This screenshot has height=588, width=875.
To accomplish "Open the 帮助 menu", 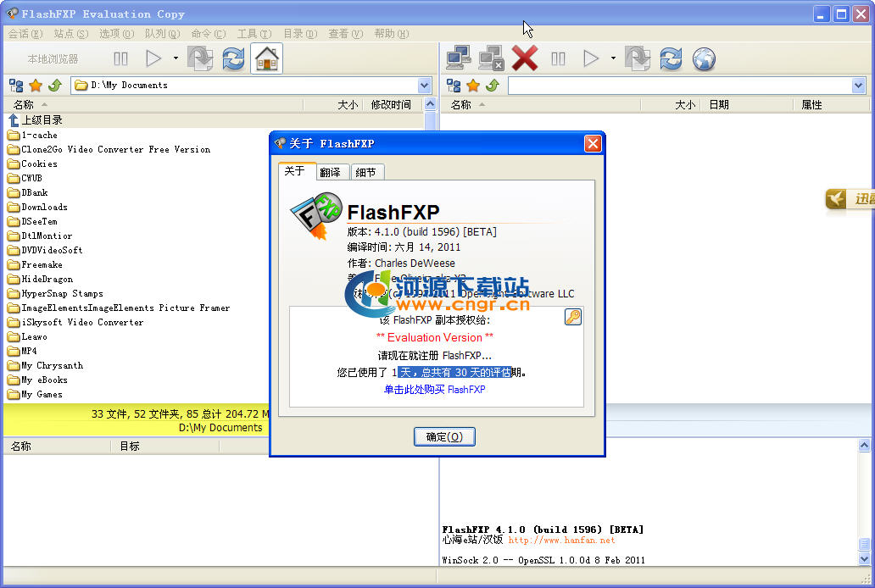I will tap(391, 34).
